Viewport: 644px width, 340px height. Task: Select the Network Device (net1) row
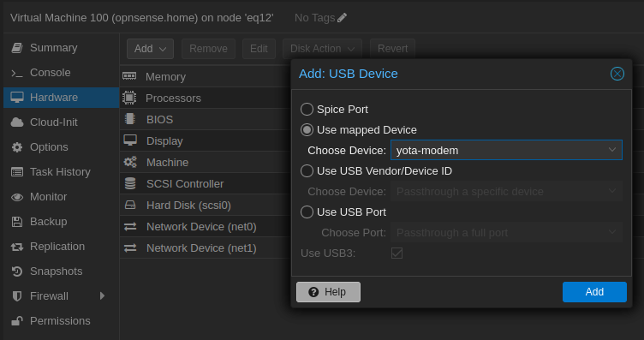(x=206, y=248)
